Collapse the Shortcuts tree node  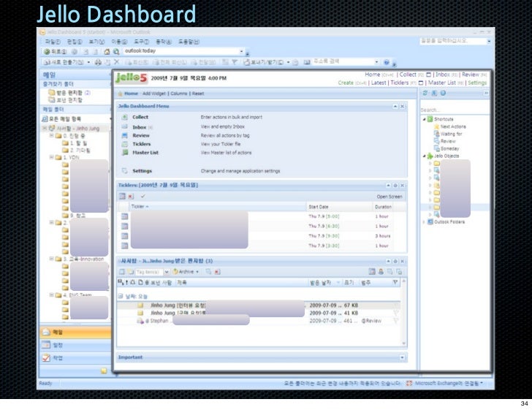tap(424, 119)
